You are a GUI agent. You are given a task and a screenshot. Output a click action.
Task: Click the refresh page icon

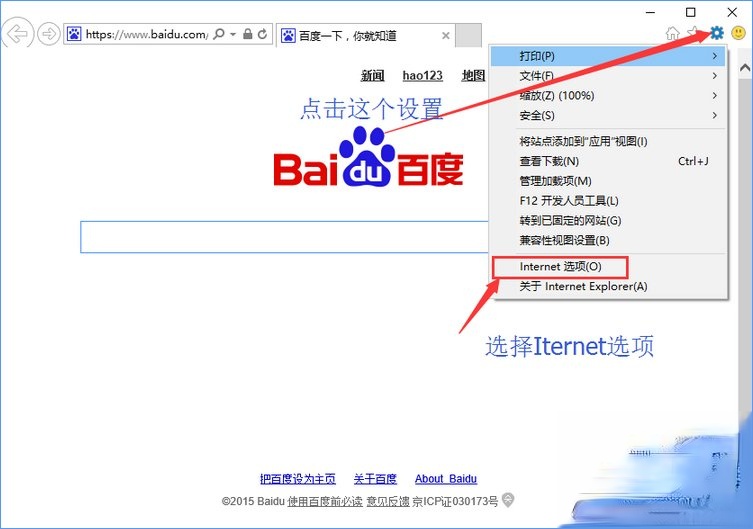tap(262, 34)
